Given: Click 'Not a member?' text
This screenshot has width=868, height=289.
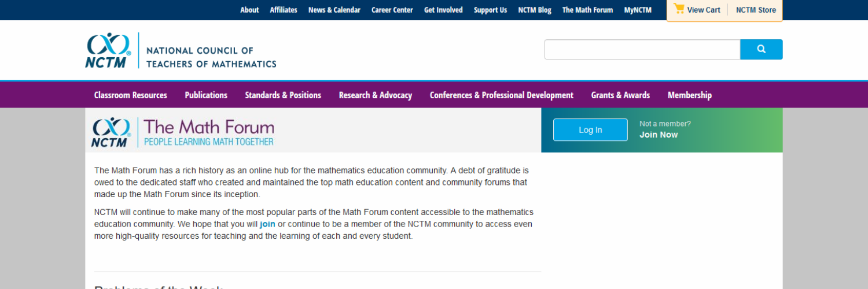Looking at the screenshot, I should 665,124.
